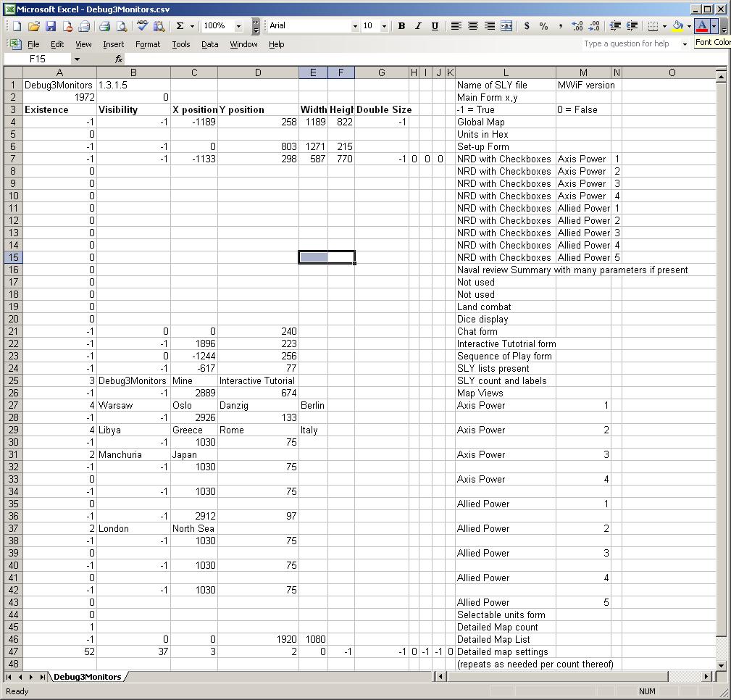Click the horizontal scrollbar right arrow

click(706, 676)
